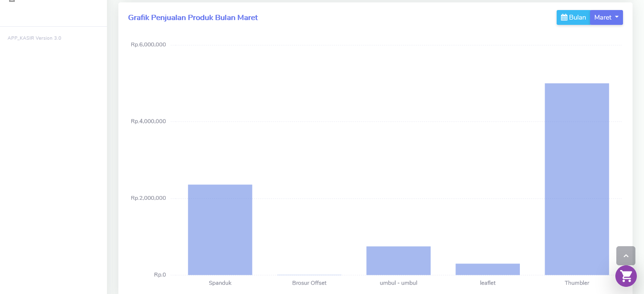Click the Spanduk bar in the chart
Screen dimensions: 644x294
pos(220,230)
